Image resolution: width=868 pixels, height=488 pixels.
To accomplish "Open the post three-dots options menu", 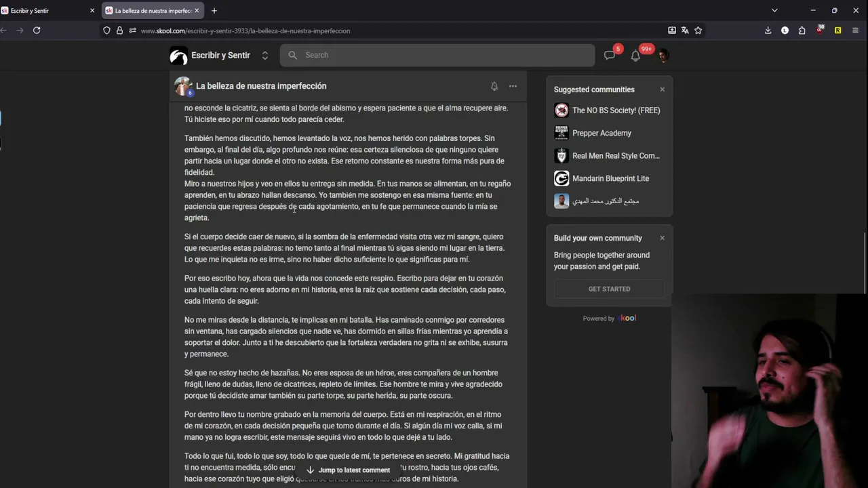I will [x=513, y=86].
